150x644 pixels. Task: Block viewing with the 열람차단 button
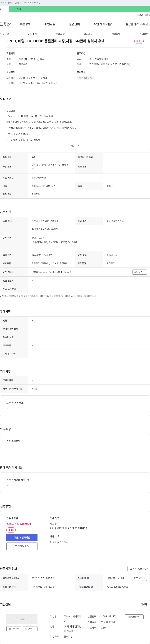click(30, 629)
